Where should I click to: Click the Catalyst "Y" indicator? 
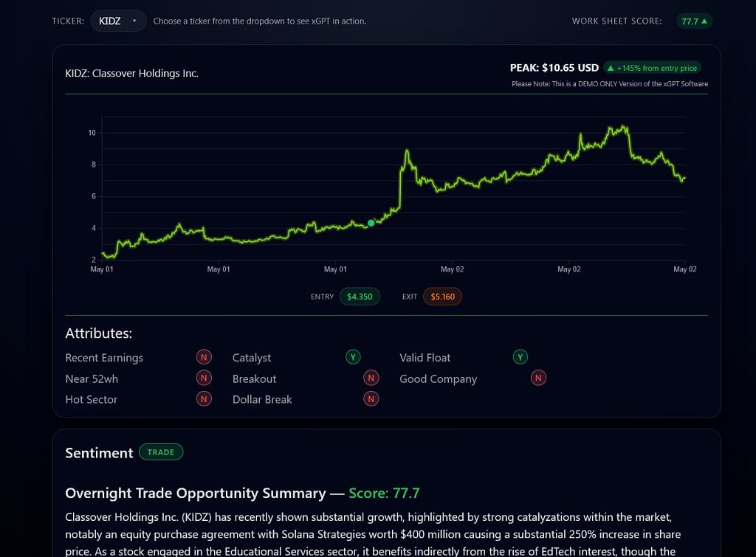pos(353,356)
